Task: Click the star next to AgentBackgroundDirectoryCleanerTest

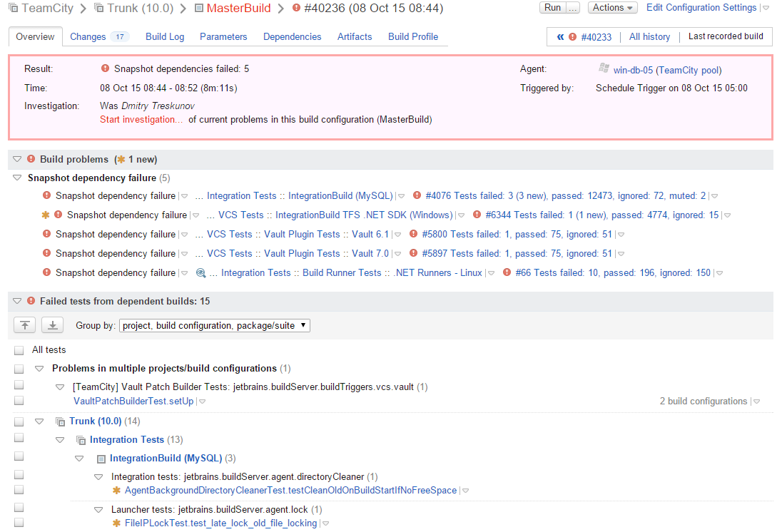Action: pos(116,491)
